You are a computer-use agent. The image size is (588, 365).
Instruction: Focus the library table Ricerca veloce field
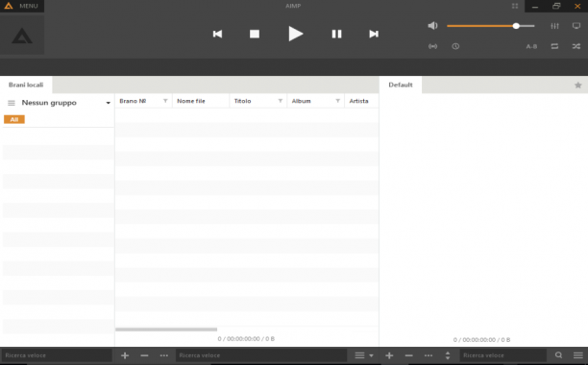[x=261, y=355]
